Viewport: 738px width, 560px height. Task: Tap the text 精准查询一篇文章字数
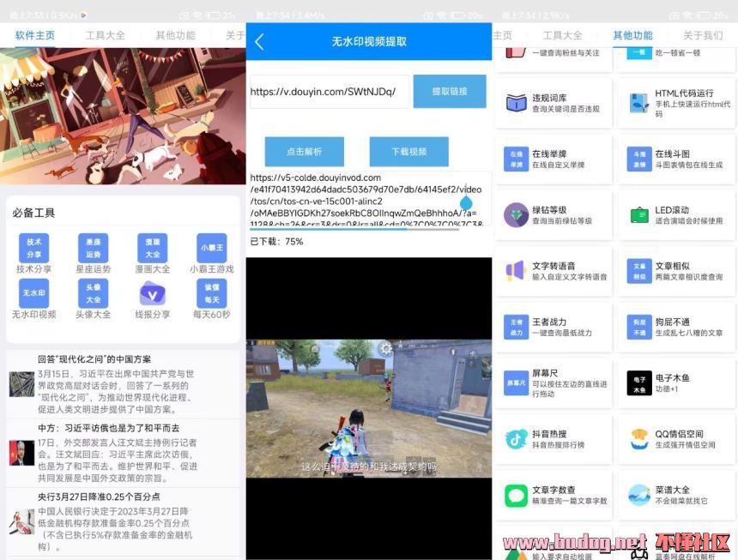[570, 501]
